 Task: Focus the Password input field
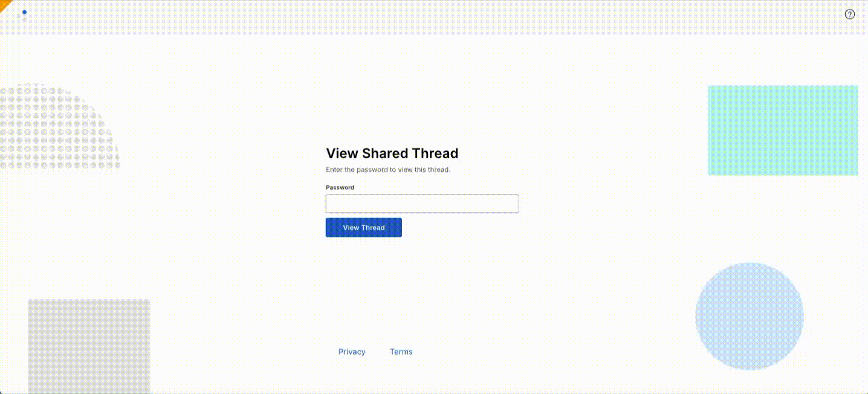coord(422,204)
